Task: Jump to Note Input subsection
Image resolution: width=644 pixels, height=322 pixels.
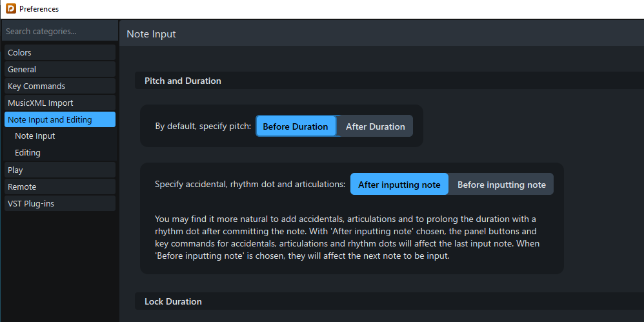Action: pos(35,136)
